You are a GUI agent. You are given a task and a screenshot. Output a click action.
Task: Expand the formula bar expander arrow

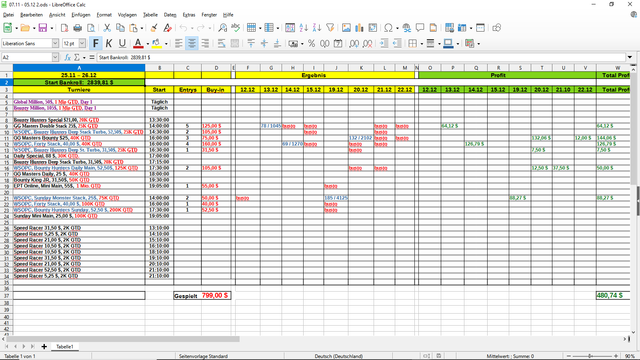click(x=630, y=58)
